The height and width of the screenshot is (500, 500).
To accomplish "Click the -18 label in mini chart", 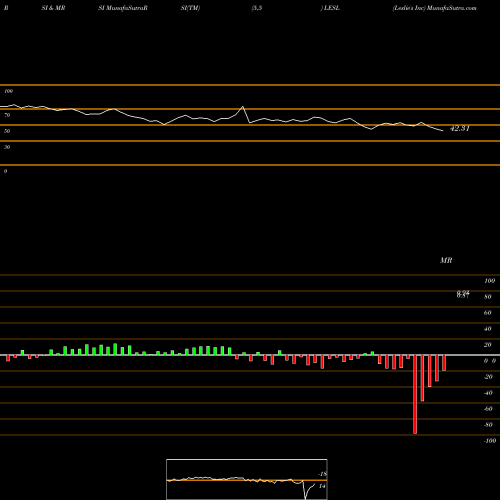I will click(x=322, y=474).
